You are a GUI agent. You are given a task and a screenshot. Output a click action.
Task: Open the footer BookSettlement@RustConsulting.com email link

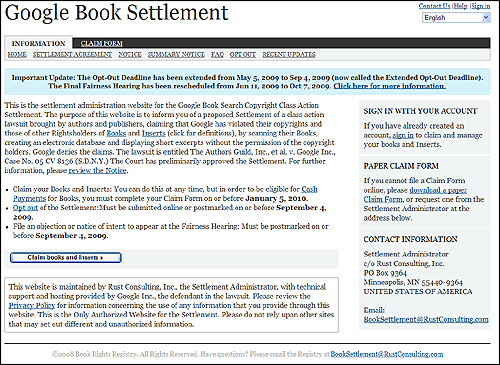387,354
